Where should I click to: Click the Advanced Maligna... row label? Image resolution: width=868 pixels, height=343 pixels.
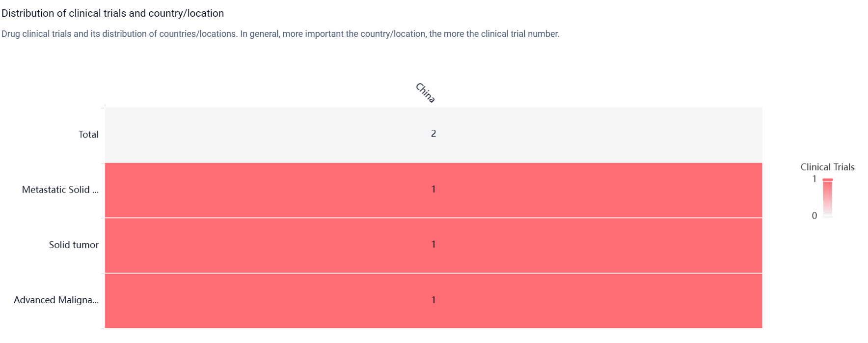point(56,300)
